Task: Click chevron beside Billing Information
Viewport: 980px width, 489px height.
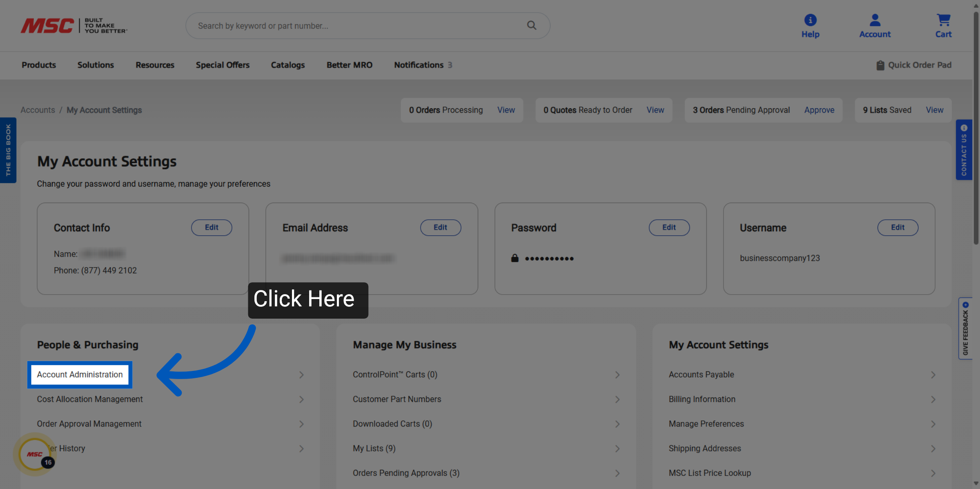Action: click(933, 399)
